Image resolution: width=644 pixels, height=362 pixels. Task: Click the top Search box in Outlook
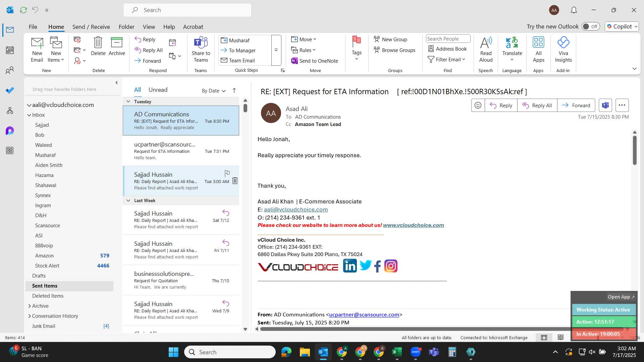coord(187,10)
